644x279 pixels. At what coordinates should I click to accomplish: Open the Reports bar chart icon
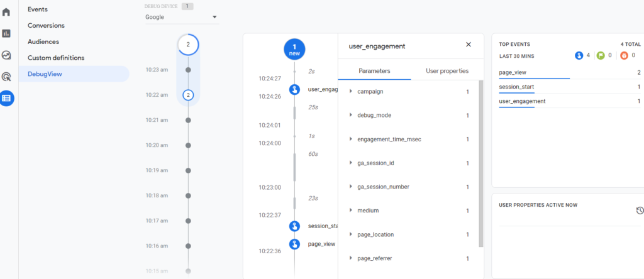(x=6, y=33)
